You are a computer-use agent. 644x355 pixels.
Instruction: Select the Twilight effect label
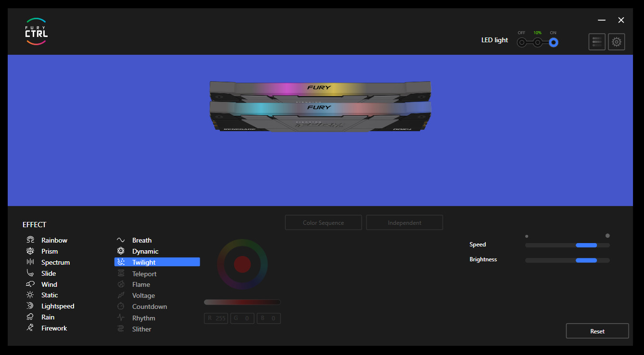[x=144, y=262]
